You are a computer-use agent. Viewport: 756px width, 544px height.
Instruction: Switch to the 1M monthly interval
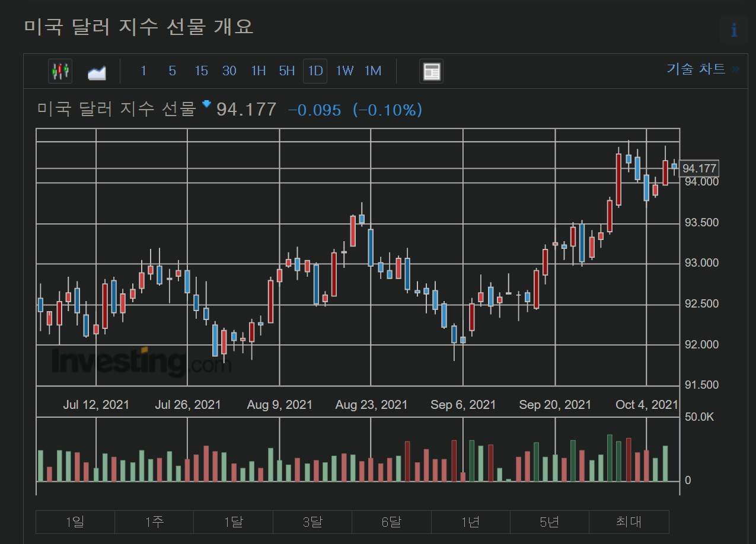click(x=373, y=71)
